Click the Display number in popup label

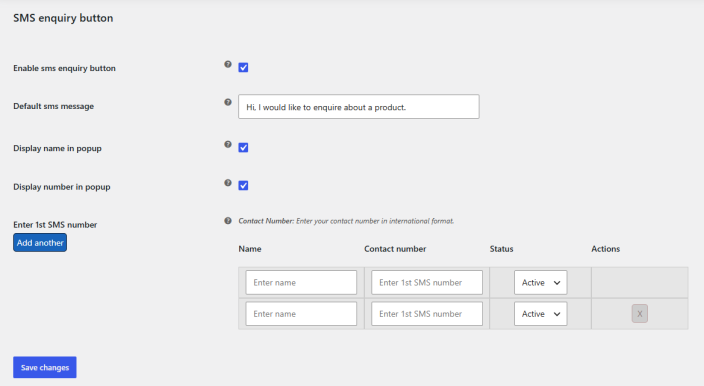click(x=62, y=187)
